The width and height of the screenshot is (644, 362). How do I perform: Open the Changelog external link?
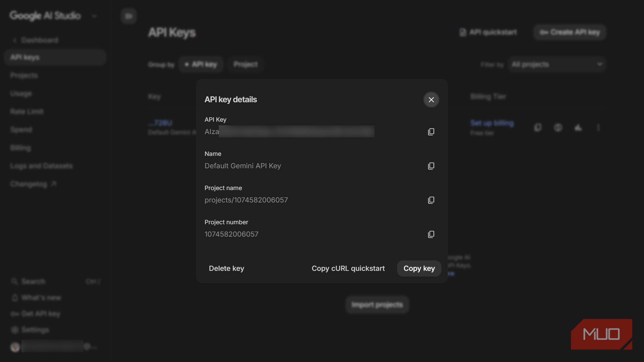pyautogui.click(x=33, y=184)
